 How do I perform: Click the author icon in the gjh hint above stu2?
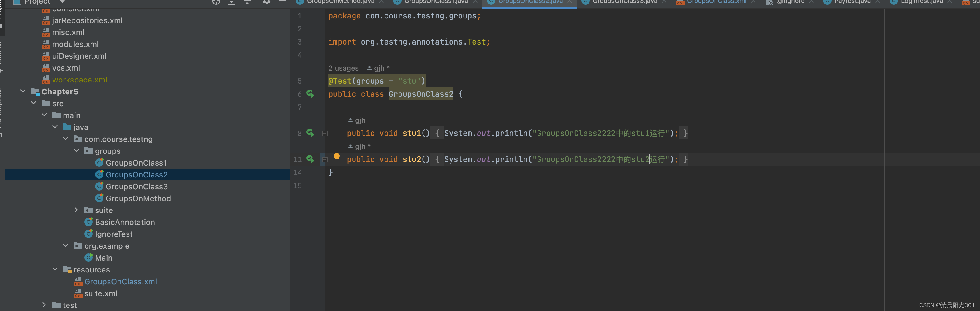(350, 147)
